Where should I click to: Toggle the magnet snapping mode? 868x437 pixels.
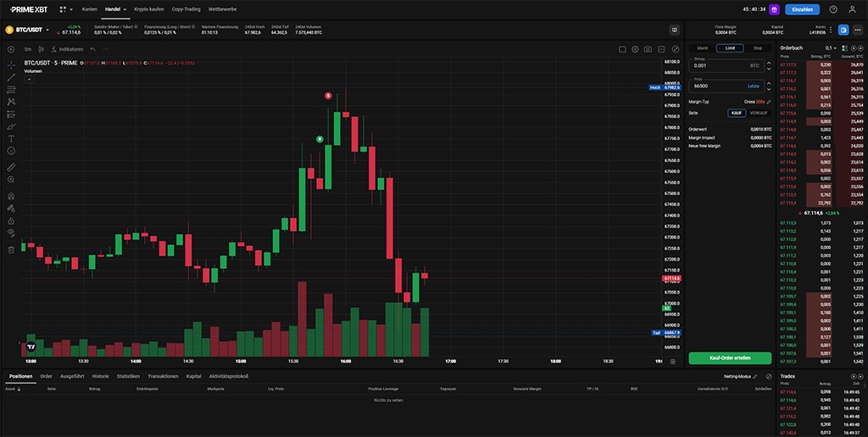coord(11,196)
